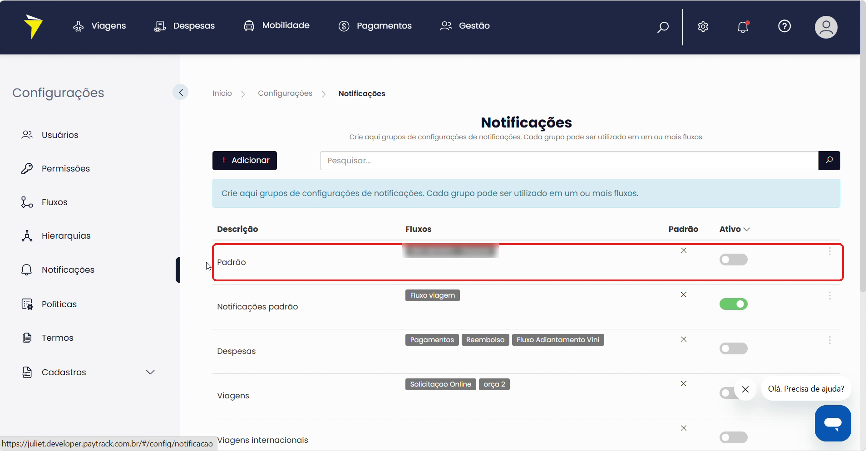
Task: Click the Descrição column header
Action: (x=237, y=229)
